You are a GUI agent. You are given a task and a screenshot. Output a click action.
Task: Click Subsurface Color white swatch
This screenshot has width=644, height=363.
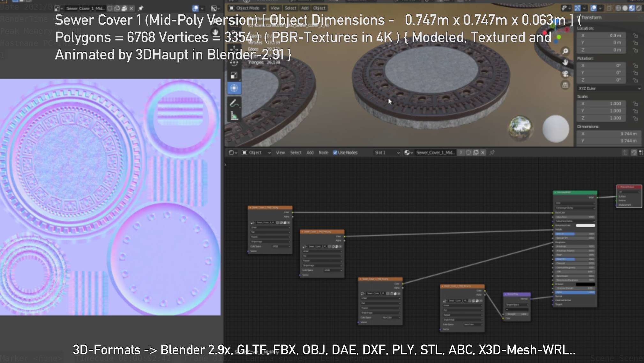point(585,226)
